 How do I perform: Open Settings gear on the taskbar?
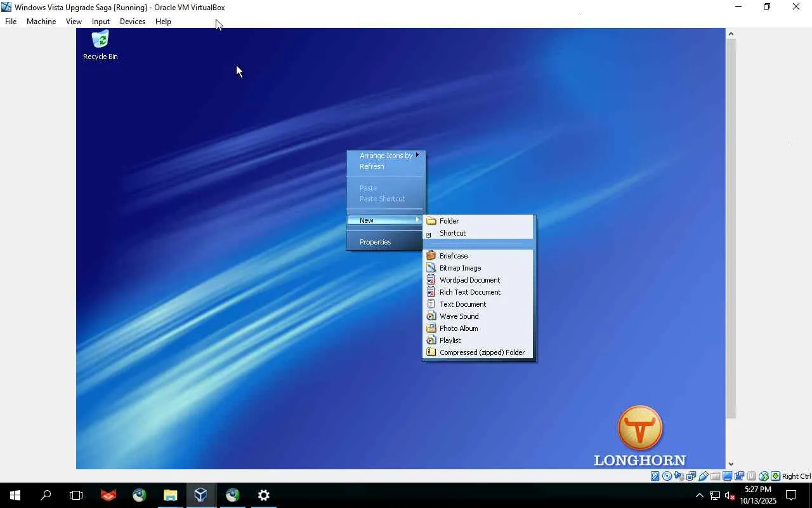click(x=263, y=495)
